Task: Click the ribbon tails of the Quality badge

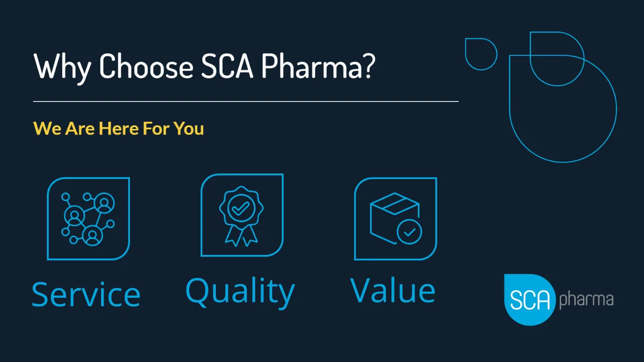Action: click(242, 235)
